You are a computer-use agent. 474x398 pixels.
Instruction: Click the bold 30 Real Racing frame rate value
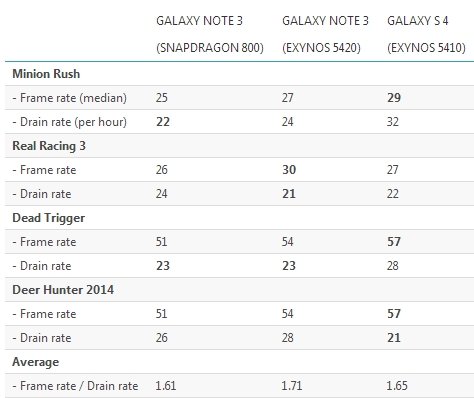[x=289, y=170]
